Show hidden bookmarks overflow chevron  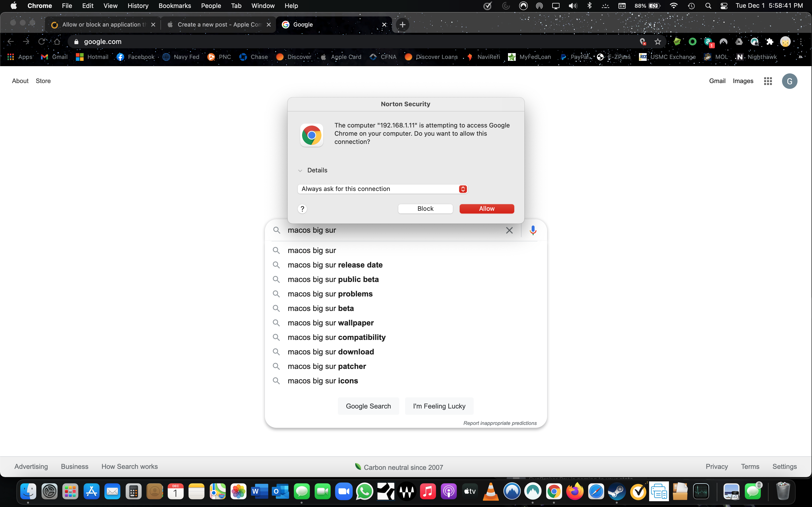[x=800, y=57]
